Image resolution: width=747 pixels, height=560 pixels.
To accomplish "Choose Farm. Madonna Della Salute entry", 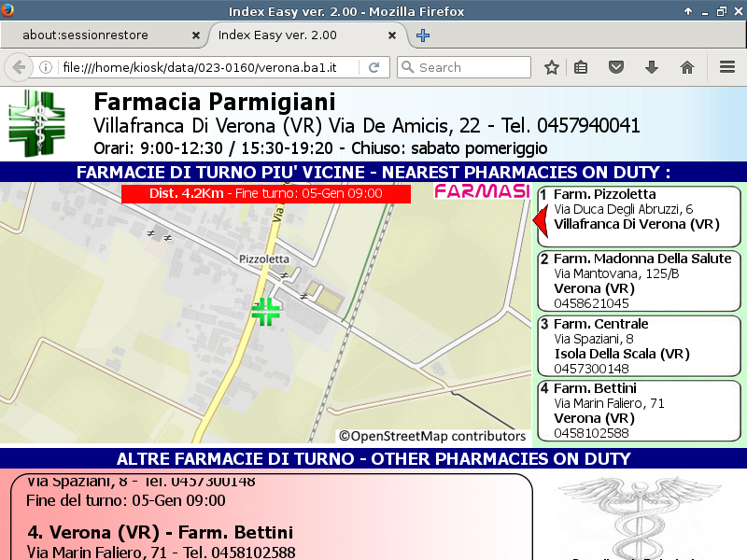I will tap(639, 281).
